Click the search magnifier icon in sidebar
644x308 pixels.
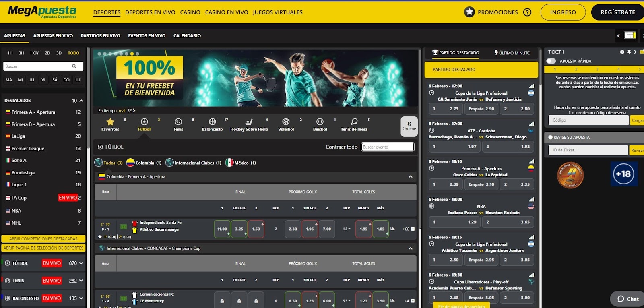coord(74,66)
